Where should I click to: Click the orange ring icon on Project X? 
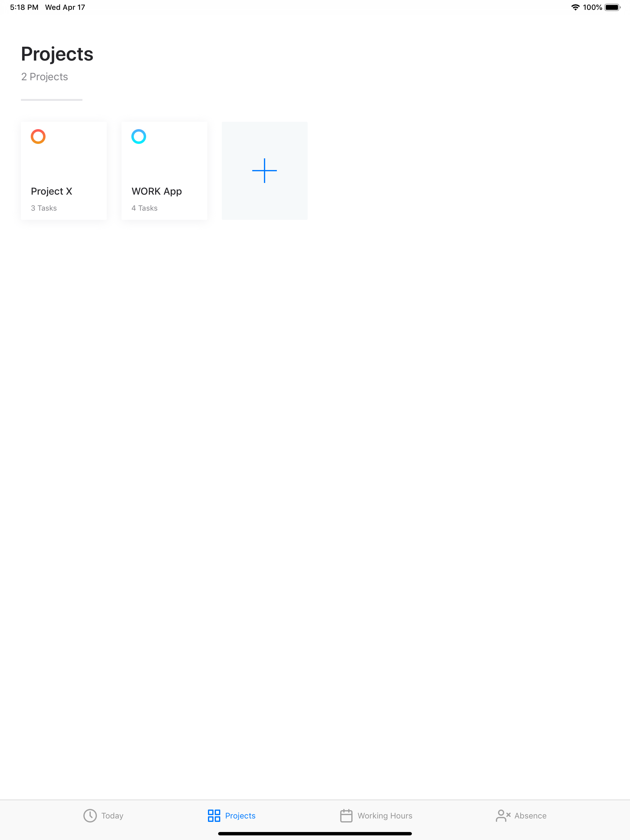(38, 136)
